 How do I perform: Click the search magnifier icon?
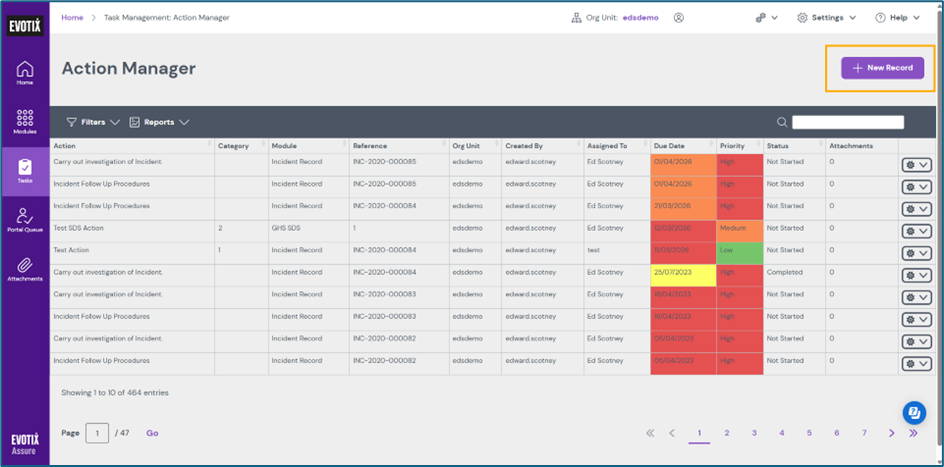782,122
